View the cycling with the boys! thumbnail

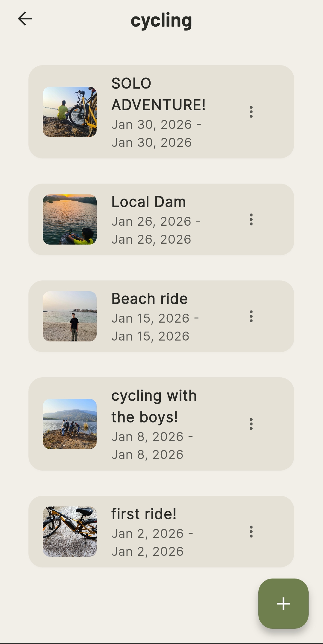(x=70, y=424)
